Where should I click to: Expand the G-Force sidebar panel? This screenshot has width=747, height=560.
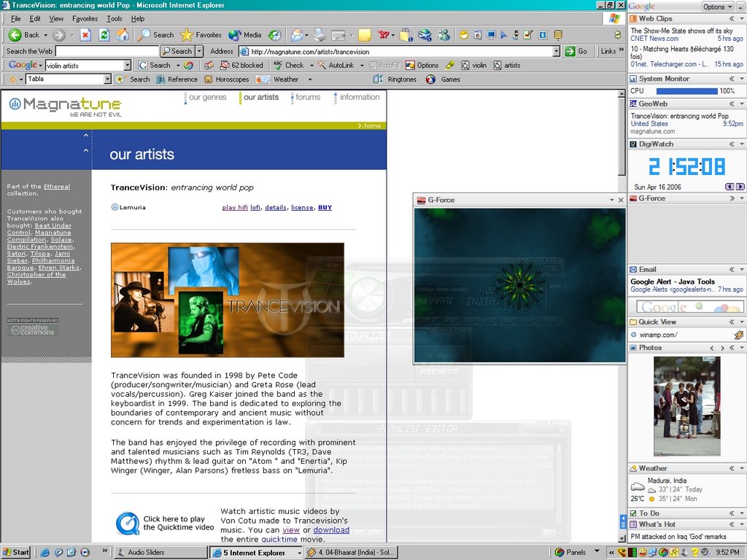point(732,198)
